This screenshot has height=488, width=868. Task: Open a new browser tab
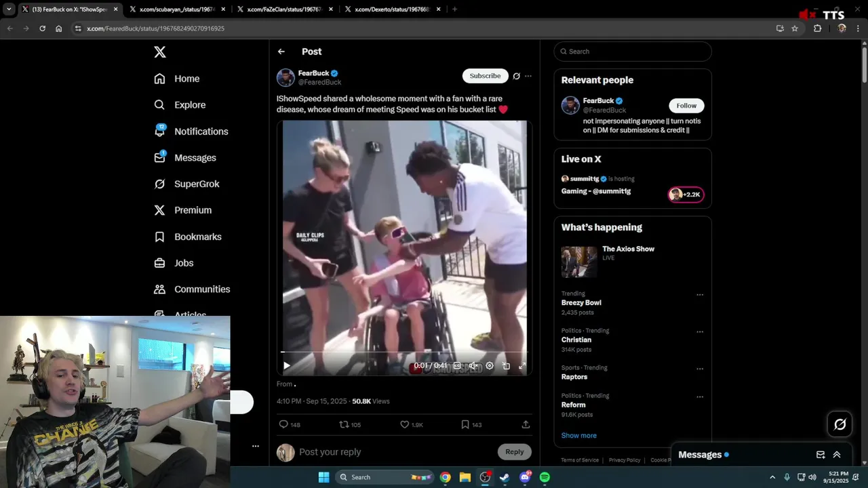454,9
